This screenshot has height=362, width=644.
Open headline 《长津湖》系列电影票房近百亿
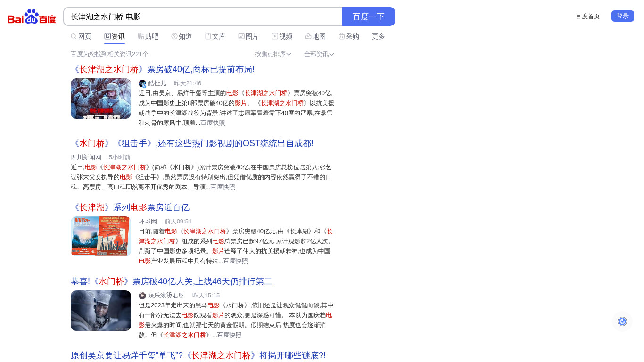click(x=130, y=207)
